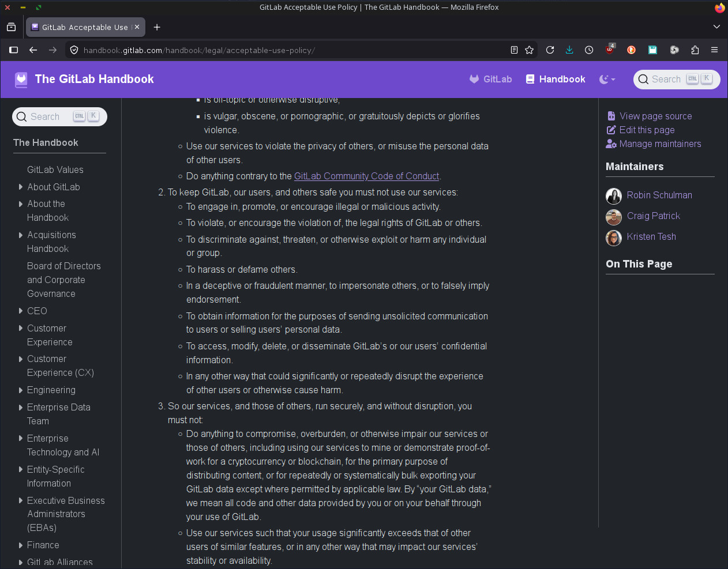This screenshot has width=728, height=569.
Task: Go to the GitLab link in header
Action: (x=490, y=79)
